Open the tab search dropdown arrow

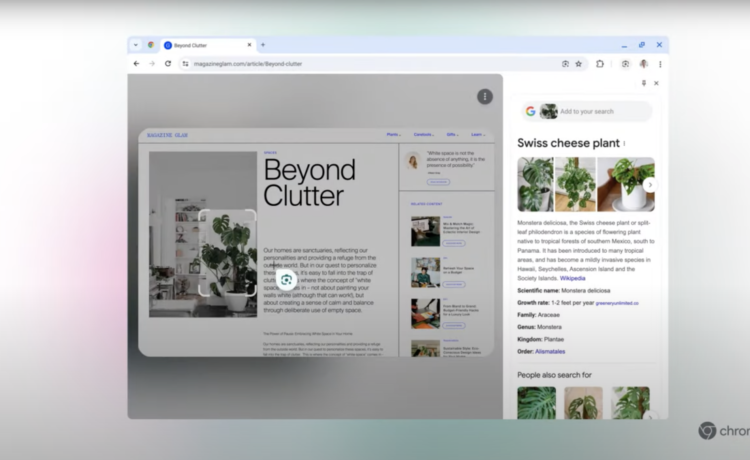point(136,45)
